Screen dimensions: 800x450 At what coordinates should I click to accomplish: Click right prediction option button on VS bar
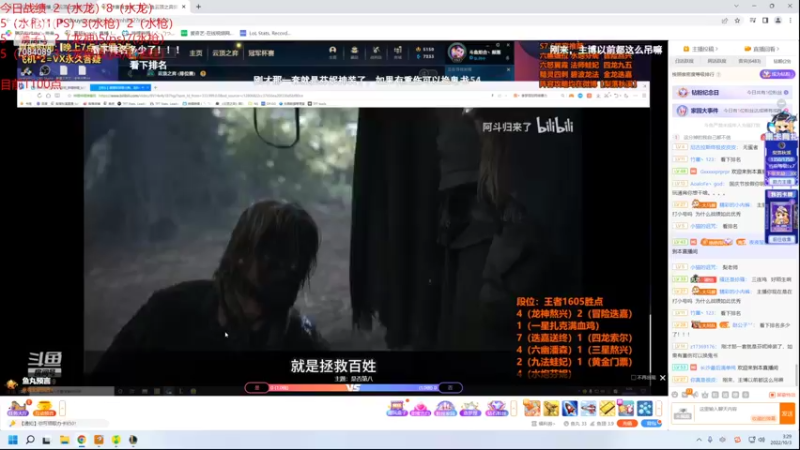point(450,388)
